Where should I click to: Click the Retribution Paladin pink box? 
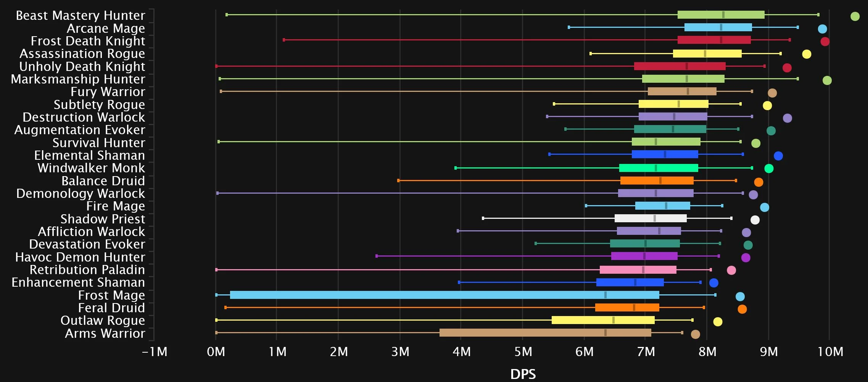[x=638, y=270]
